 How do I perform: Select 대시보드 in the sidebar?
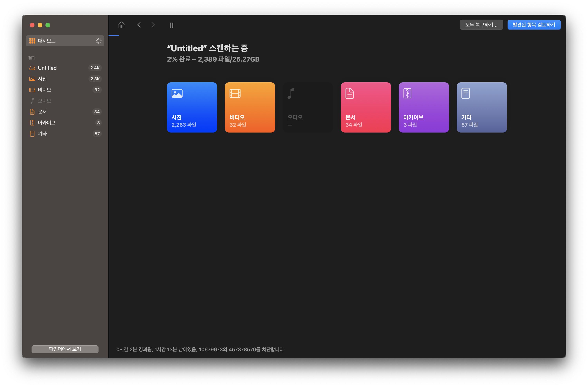[x=65, y=41]
